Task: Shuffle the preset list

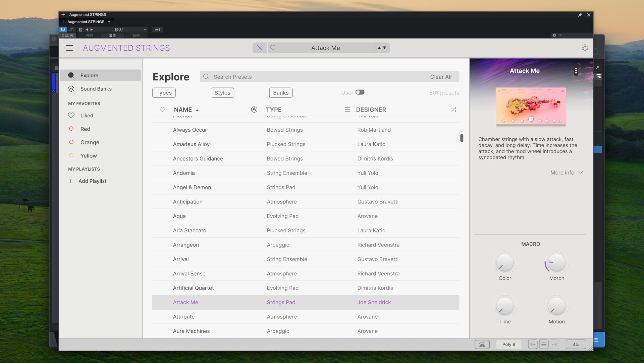Action: [453, 110]
